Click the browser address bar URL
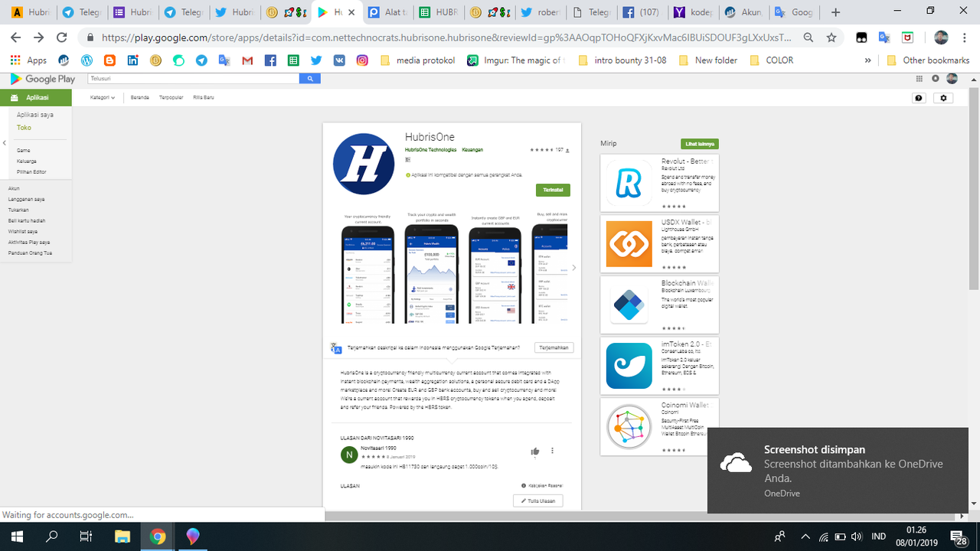The width and height of the screenshot is (980, 551). coord(447,37)
